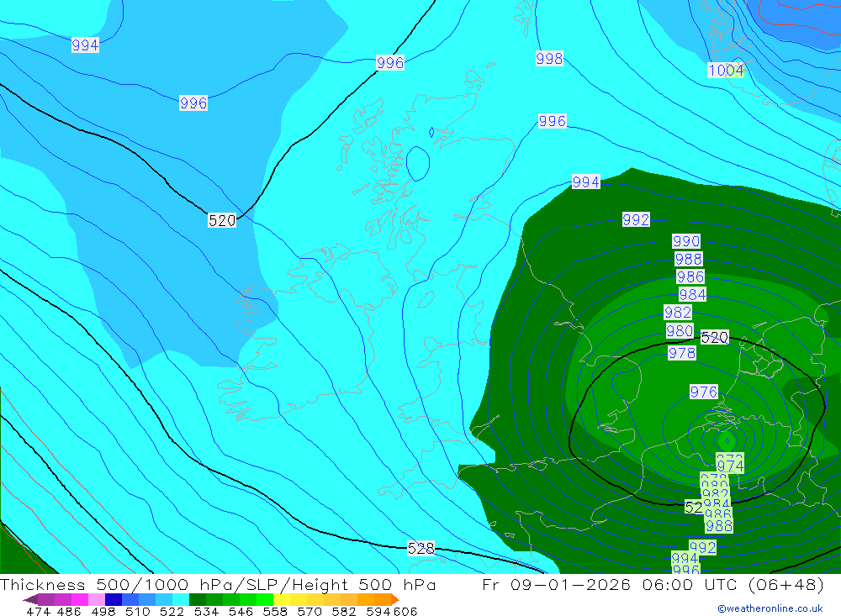Click the 994 label adjoining the green area
This screenshot has height=616, width=841.
(x=585, y=182)
